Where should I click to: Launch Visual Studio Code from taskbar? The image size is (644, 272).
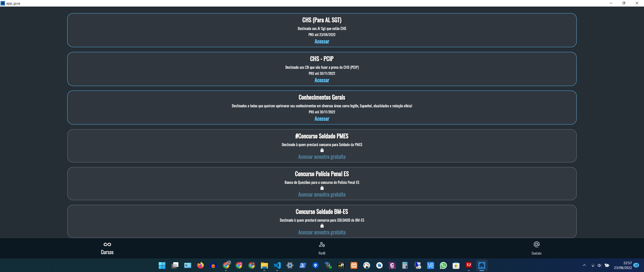coord(277,265)
